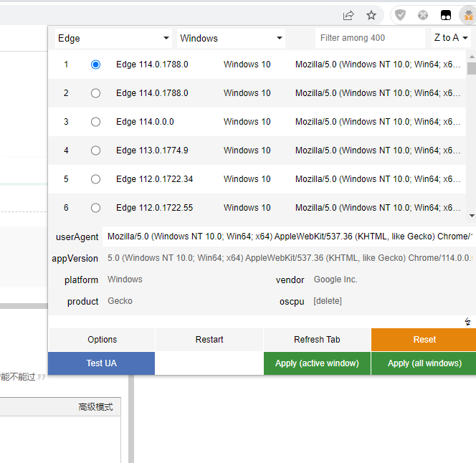Open the gray round extension icon
The width and height of the screenshot is (476, 463).
pyautogui.click(x=423, y=15)
